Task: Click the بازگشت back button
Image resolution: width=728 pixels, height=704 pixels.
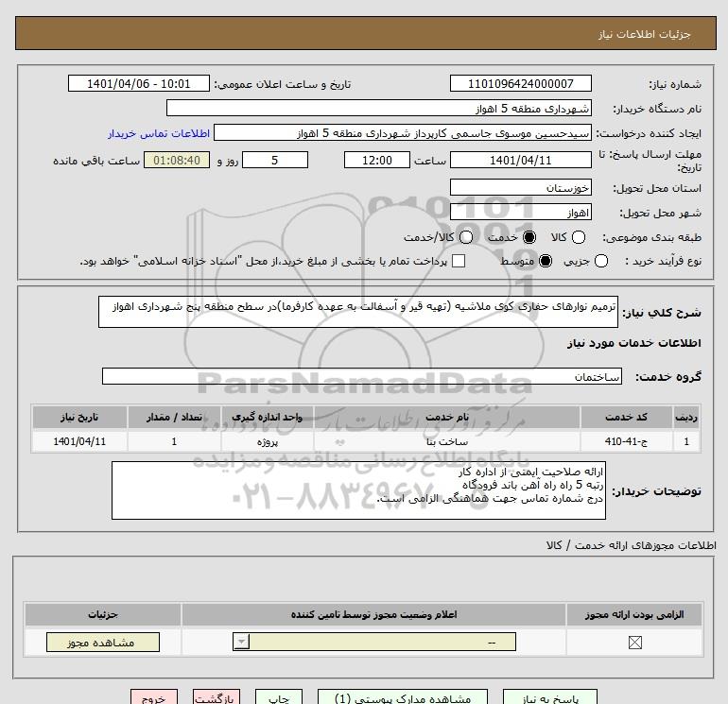Action: tap(217, 698)
